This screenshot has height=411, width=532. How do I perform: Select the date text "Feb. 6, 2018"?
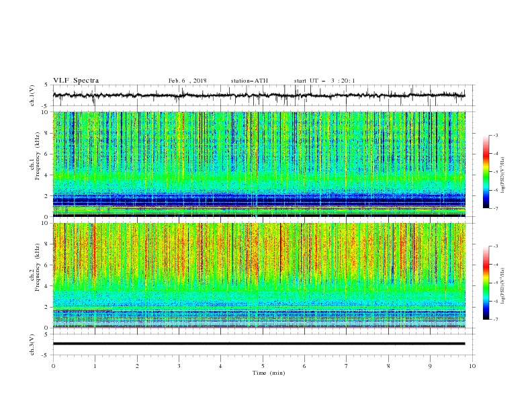click(x=187, y=81)
